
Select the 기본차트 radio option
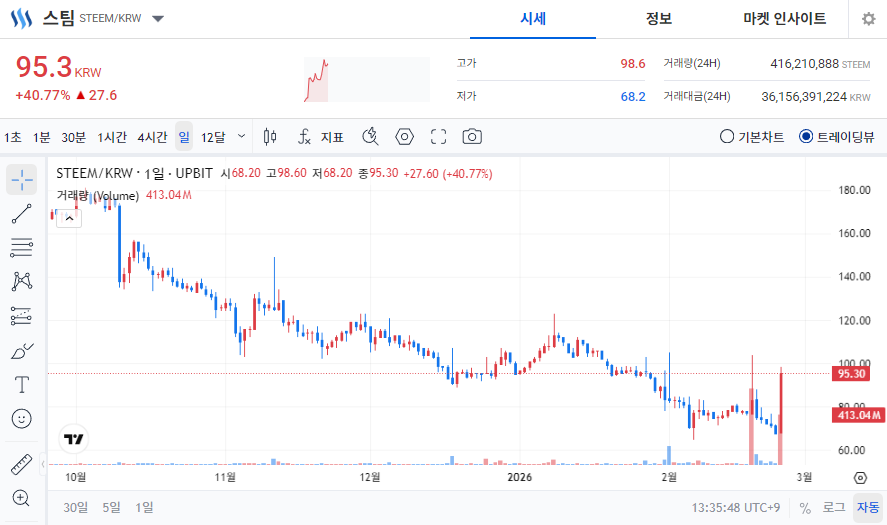pyautogui.click(x=752, y=136)
